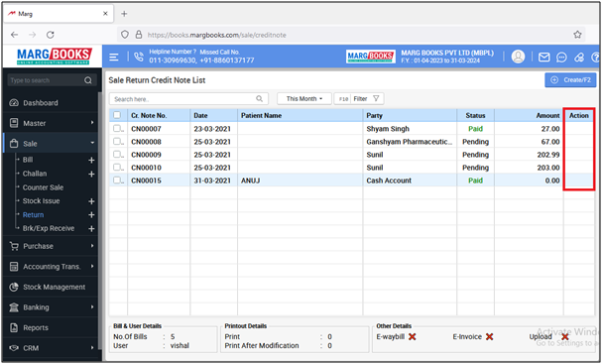Open the chat bubble icon

(561, 58)
